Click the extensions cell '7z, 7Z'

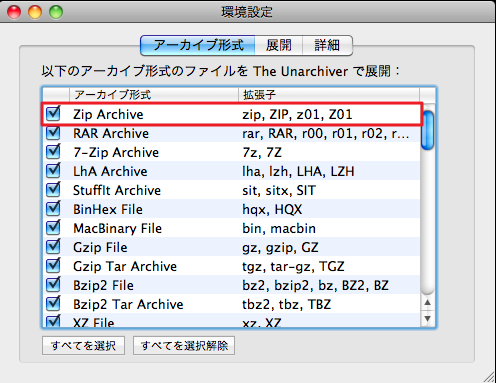pos(262,152)
